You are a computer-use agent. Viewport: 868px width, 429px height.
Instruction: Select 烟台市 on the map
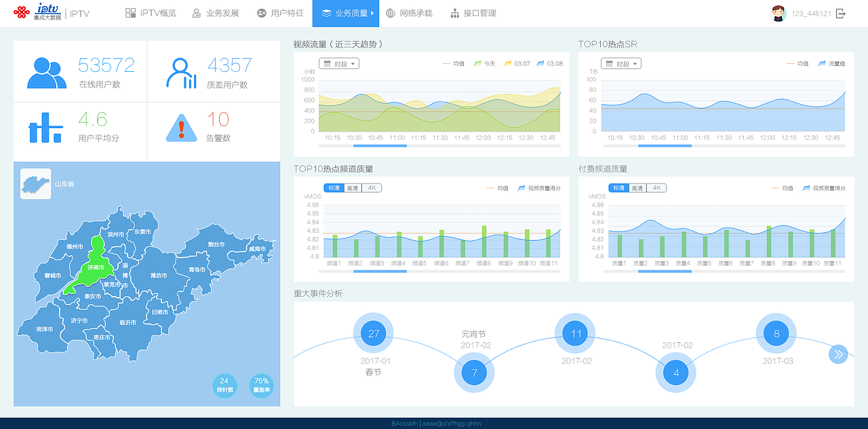(216, 244)
